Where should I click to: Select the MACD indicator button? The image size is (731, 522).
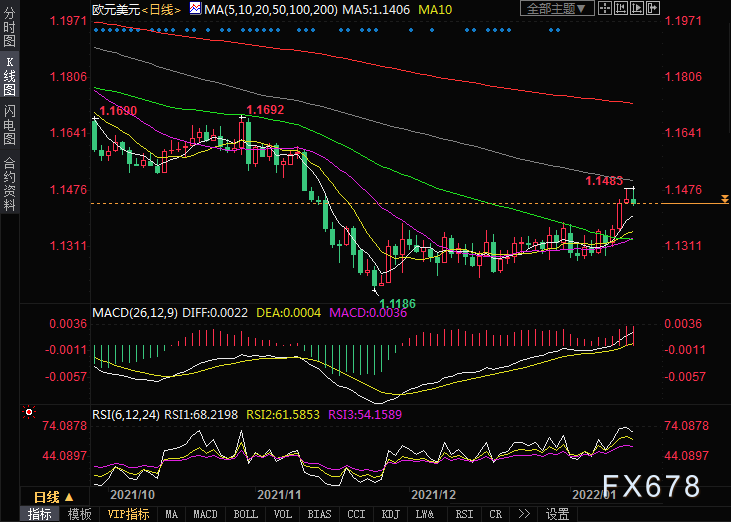pyautogui.click(x=206, y=514)
